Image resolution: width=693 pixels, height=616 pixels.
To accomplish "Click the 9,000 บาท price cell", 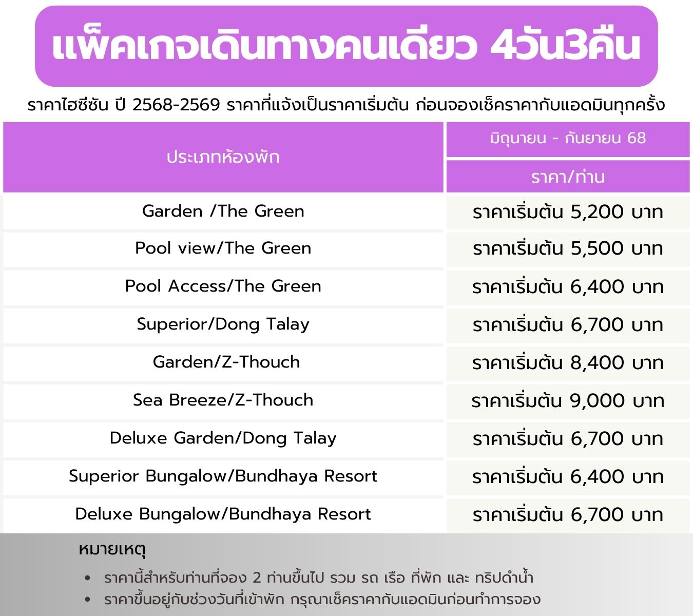I will coord(568,401).
